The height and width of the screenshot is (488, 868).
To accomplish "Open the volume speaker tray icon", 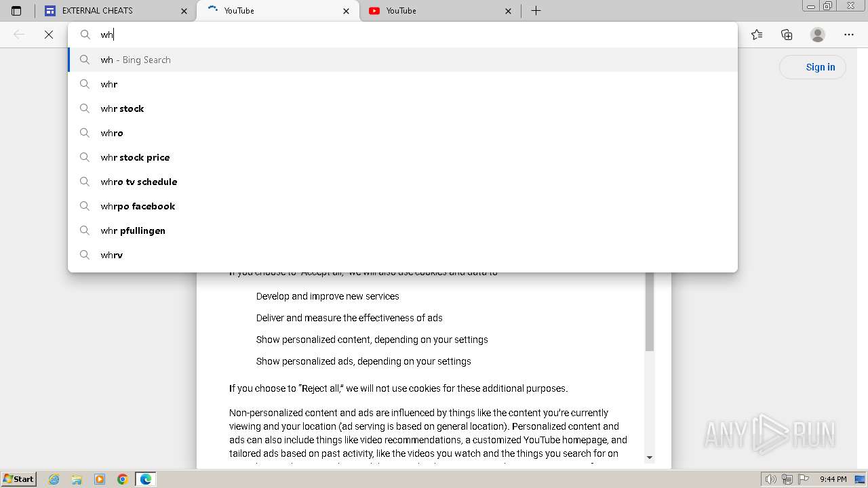I will (771, 479).
